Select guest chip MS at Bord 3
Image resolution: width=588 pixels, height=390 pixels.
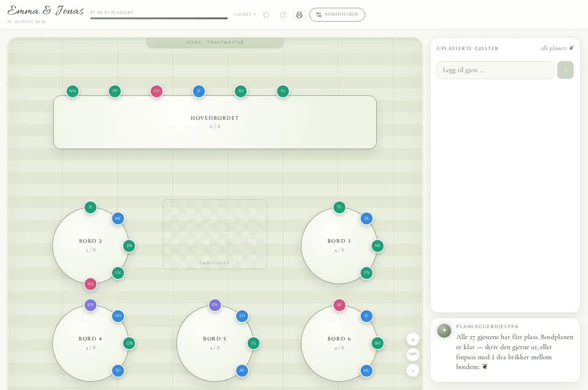coord(378,246)
